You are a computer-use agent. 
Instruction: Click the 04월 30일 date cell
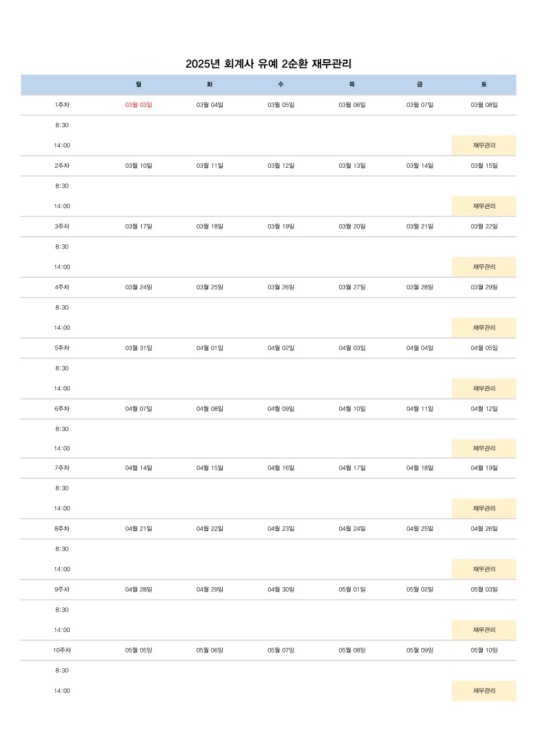click(281, 590)
